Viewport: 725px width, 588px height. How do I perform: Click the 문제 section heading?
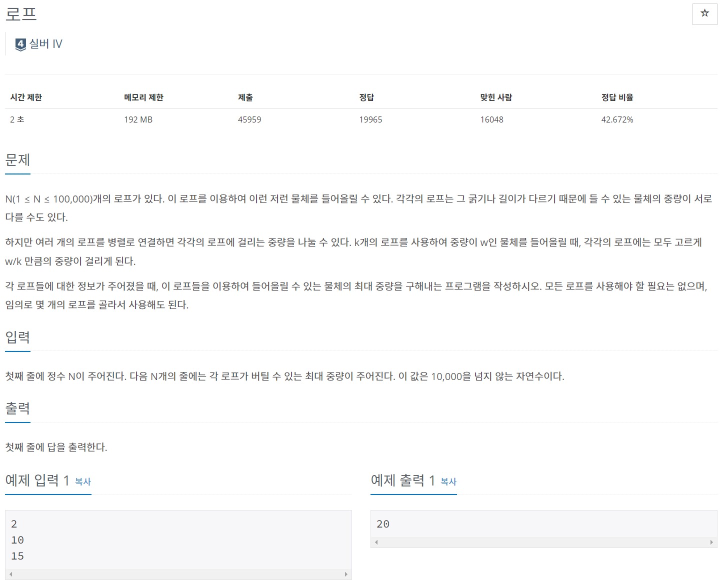[x=17, y=160]
